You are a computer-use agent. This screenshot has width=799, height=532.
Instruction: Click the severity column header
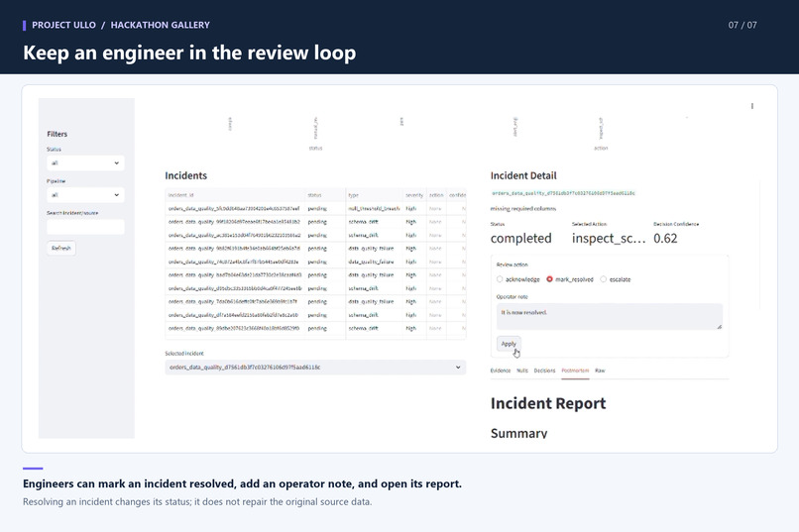click(x=414, y=195)
